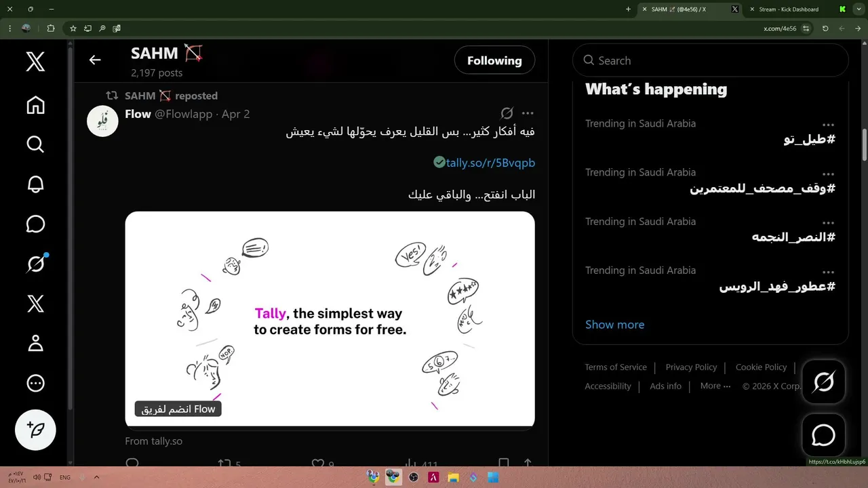Open the browser extensions puzzle icon
This screenshot has width=868, height=488.
click(51, 28)
